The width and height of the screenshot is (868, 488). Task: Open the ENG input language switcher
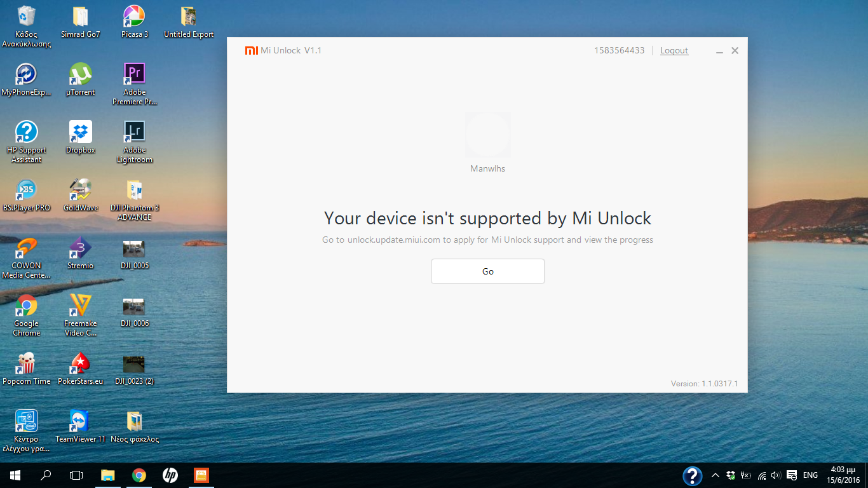click(810, 475)
